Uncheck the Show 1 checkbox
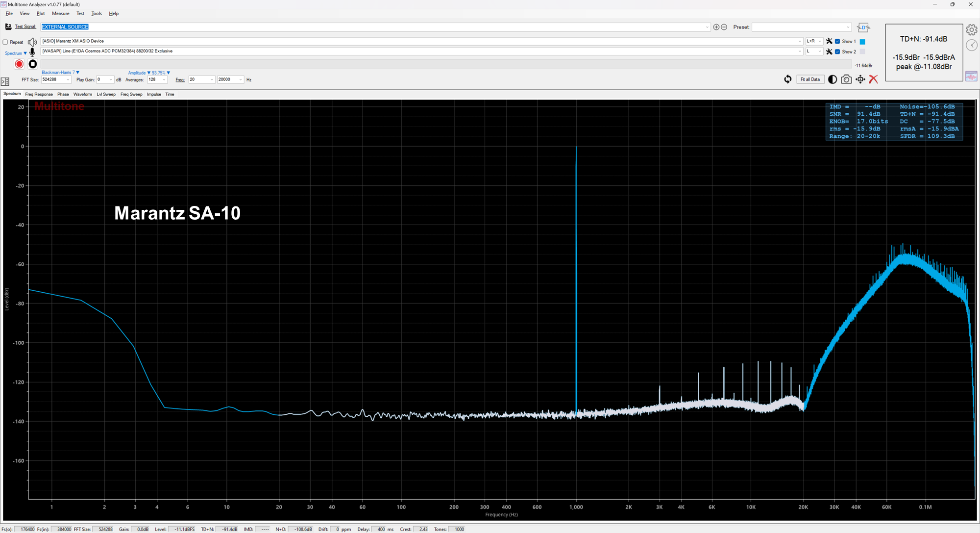980x533 pixels. pos(838,41)
